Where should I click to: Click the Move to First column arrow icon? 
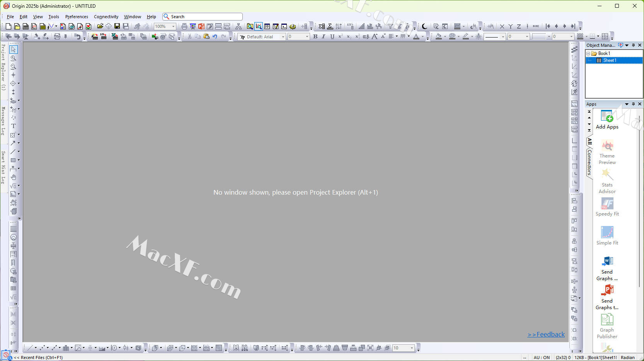pos(548,26)
